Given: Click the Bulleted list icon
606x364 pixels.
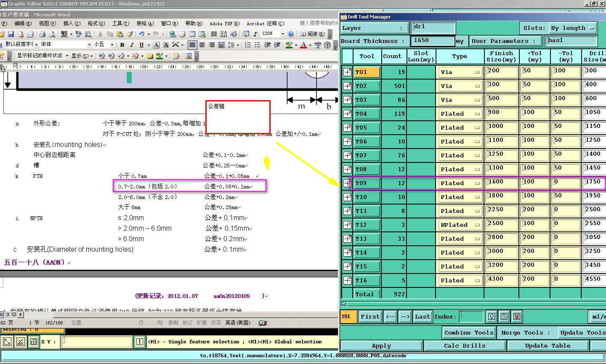Looking at the screenshot, I should 257,45.
